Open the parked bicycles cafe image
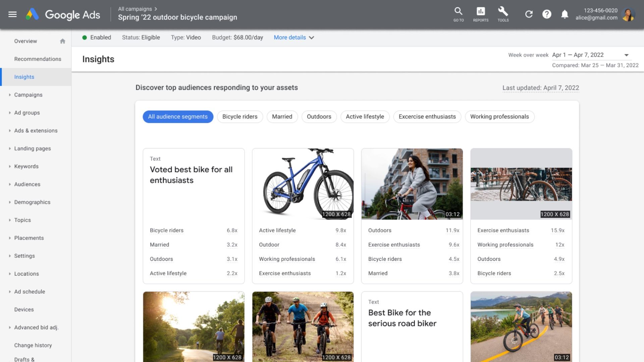Image resolution: width=644 pixels, height=362 pixels. click(521, 184)
